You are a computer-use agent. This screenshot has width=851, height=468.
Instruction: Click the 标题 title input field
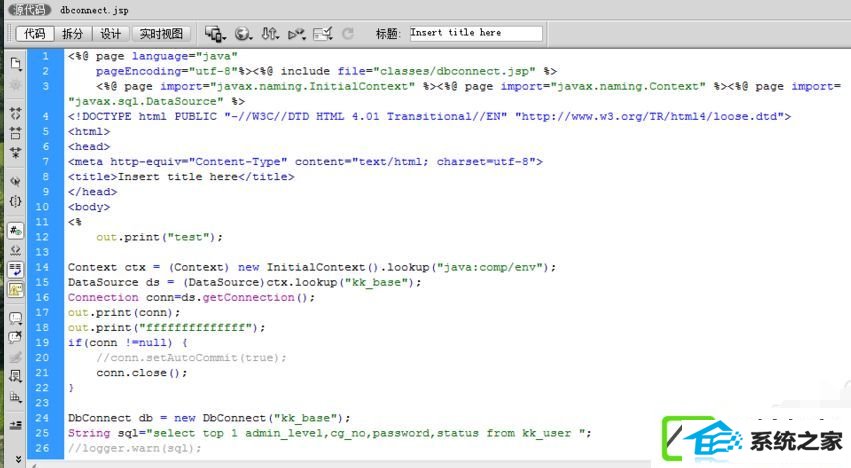475,33
